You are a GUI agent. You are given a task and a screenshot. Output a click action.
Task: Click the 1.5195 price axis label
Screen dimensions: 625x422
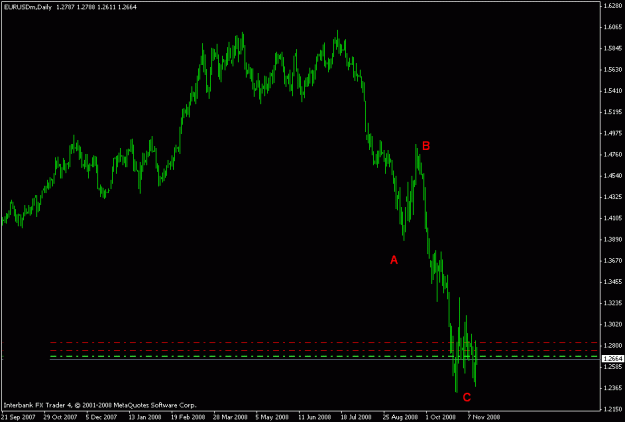point(613,112)
